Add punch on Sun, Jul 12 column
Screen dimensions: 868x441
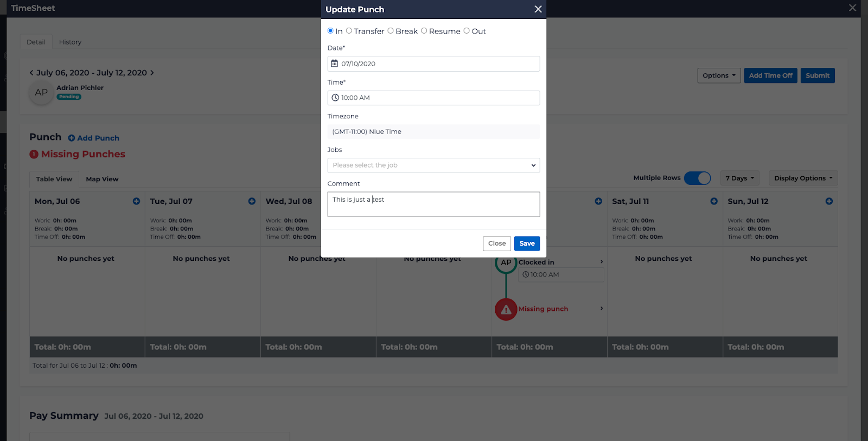coord(829,201)
